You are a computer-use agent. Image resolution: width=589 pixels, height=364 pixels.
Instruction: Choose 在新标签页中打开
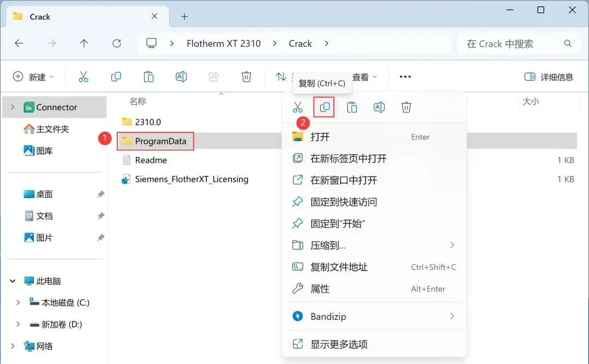[x=374, y=159]
